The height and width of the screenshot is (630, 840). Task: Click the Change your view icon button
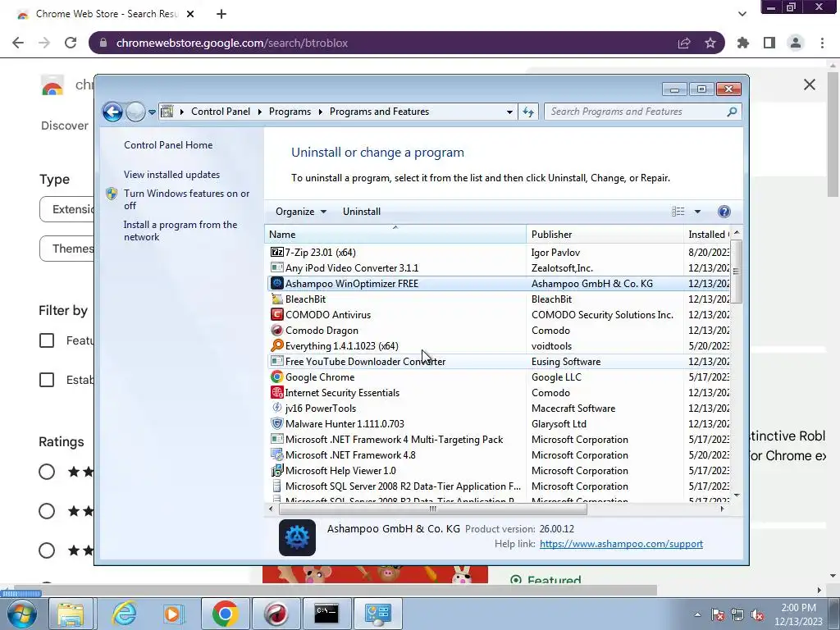click(x=678, y=212)
